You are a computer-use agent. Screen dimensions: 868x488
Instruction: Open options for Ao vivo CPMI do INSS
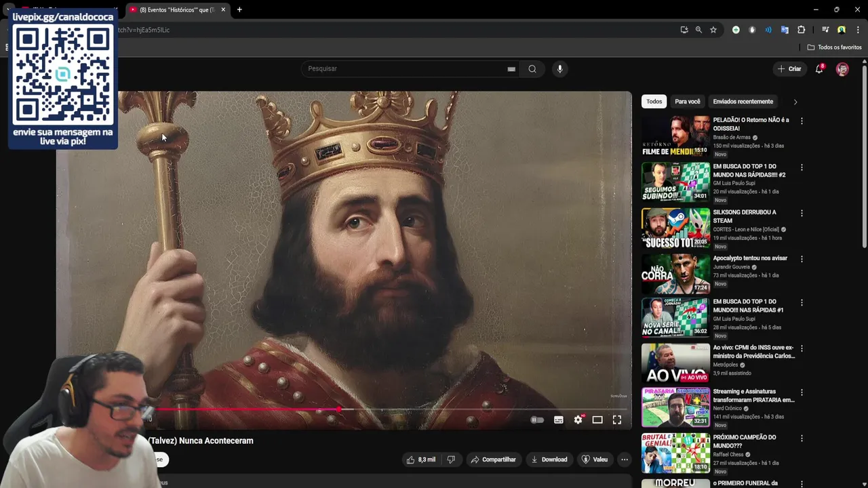(x=802, y=348)
